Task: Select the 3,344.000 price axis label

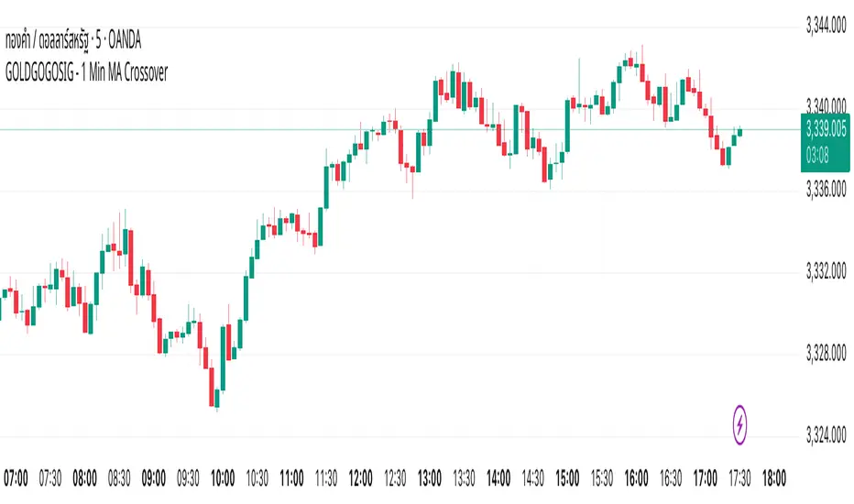Action: (x=826, y=26)
